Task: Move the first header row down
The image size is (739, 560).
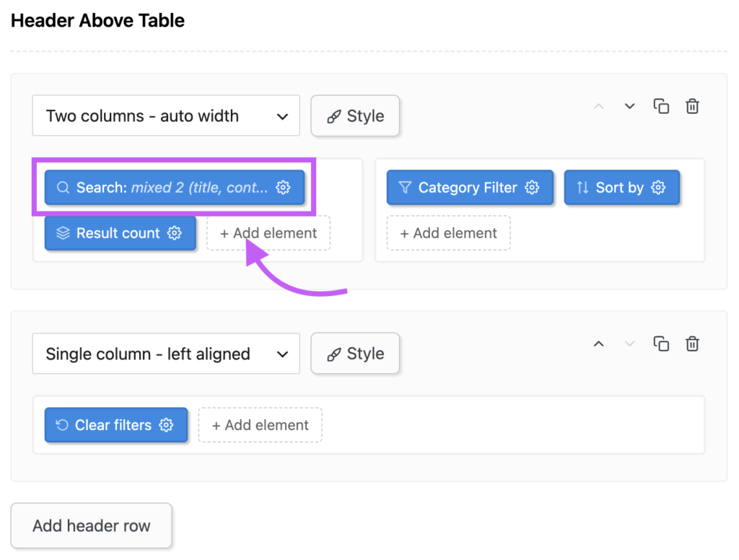Action: [629, 106]
